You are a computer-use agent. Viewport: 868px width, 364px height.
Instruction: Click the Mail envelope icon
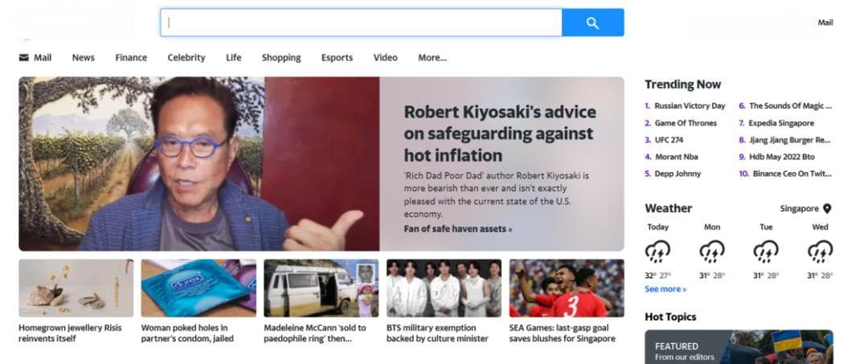tap(24, 58)
